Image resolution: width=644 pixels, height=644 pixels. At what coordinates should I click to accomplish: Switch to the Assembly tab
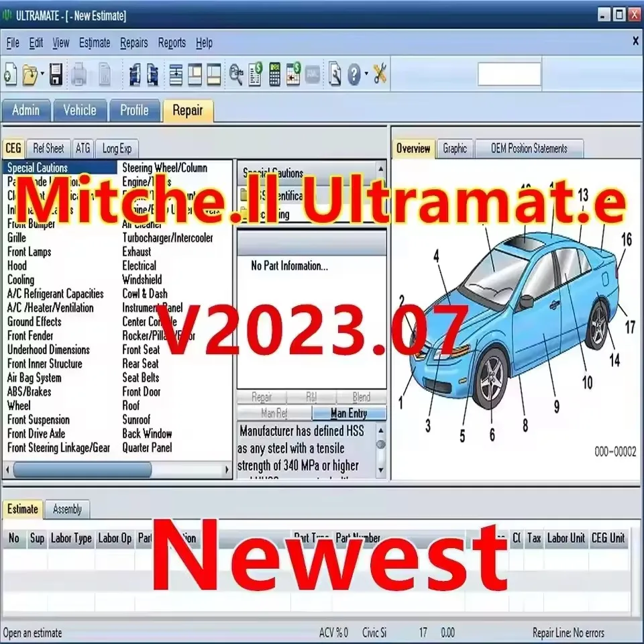[x=67, y=509]
